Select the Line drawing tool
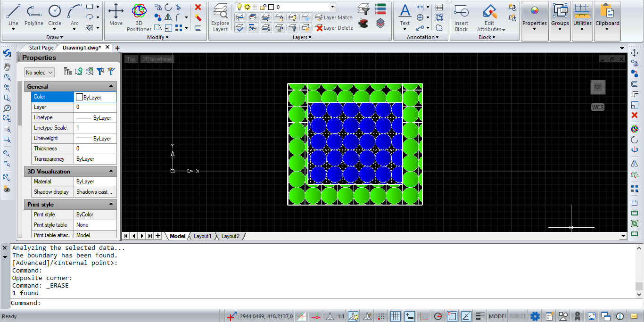644x322 pixels. (13, 15)
